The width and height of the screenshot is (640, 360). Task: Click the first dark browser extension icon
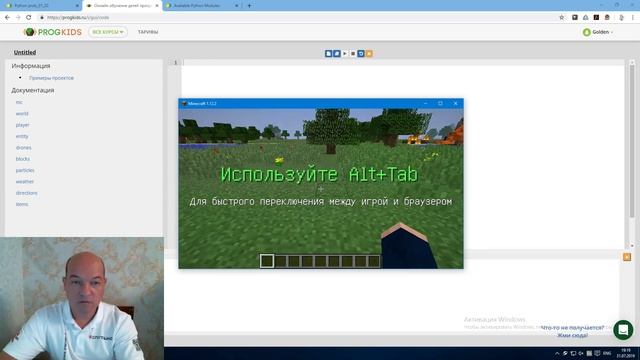pos(575,18)
